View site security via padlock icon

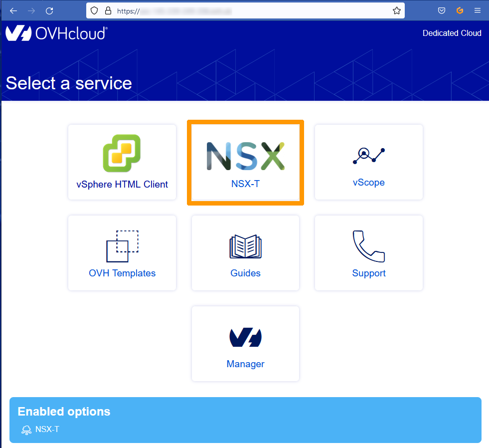pos(108,10)
